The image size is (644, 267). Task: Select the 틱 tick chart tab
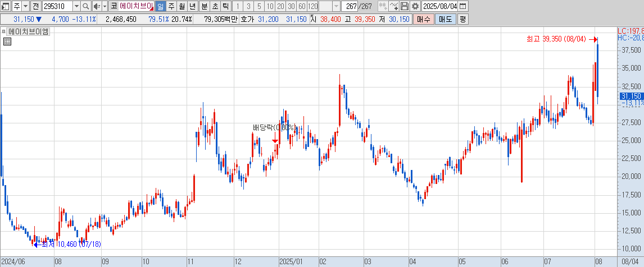(225, 6)
